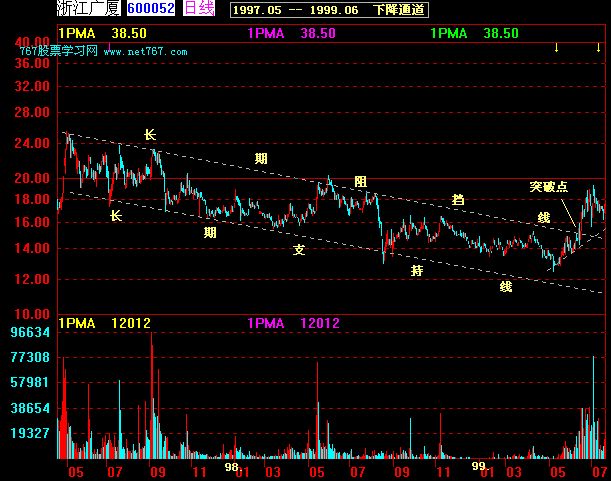Viewport: 611px width, 481px height.
Task: Click the green 1PMA 38.50 indicator
Action: point(474,34)
